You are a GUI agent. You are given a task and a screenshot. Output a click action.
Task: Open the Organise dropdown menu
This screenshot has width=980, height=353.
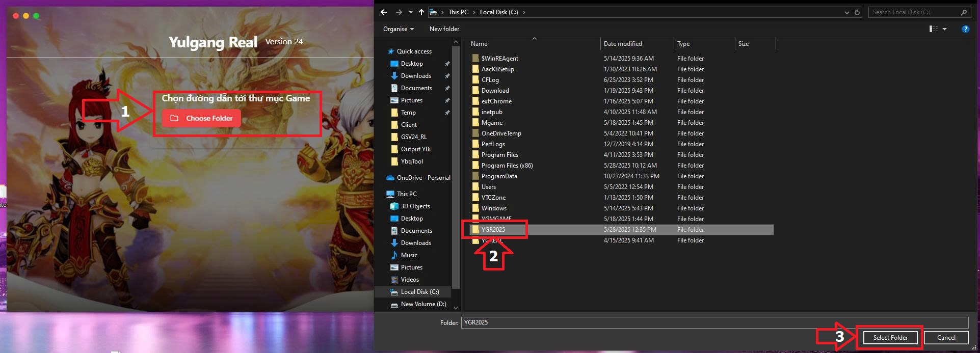[398, 29]
